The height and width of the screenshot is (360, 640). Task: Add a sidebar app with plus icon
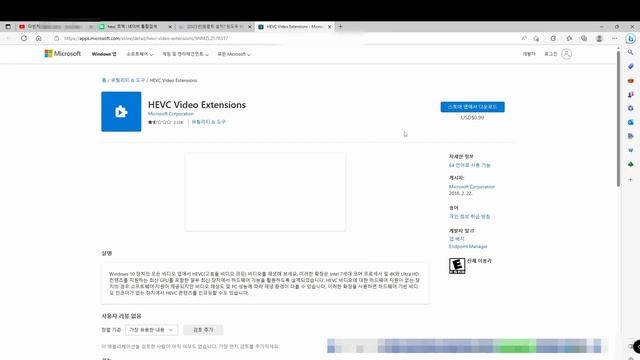tap(631, 179)
